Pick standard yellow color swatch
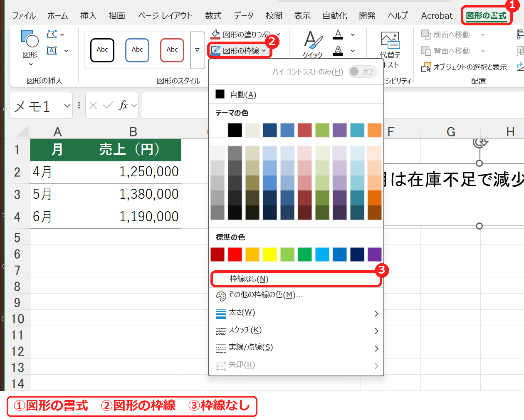 270,254
